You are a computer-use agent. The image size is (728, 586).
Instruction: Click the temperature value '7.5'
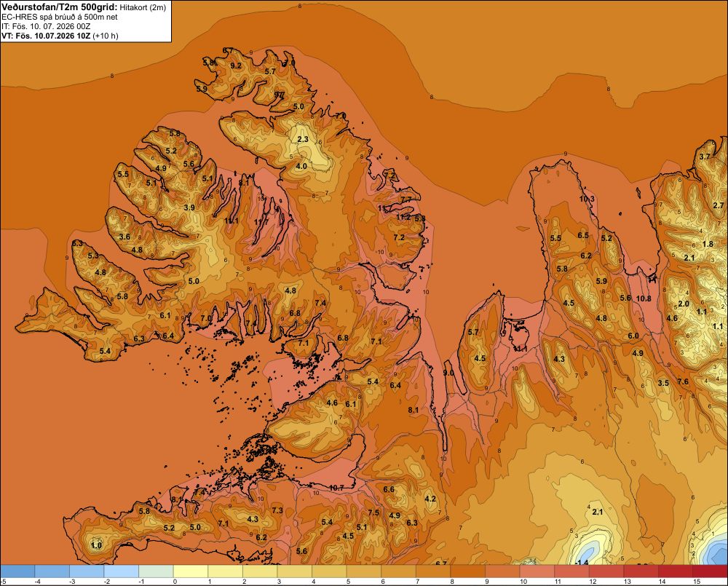coord(373,512)
